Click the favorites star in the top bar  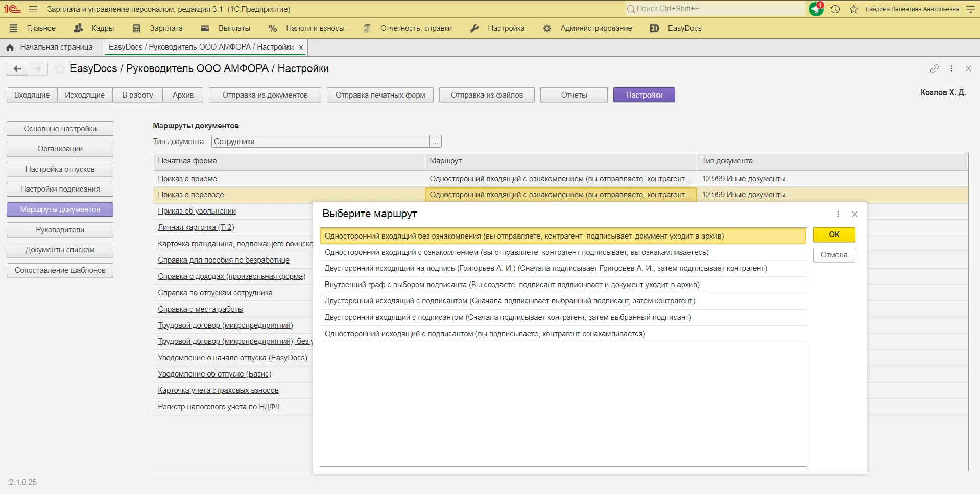click(854, 9)
